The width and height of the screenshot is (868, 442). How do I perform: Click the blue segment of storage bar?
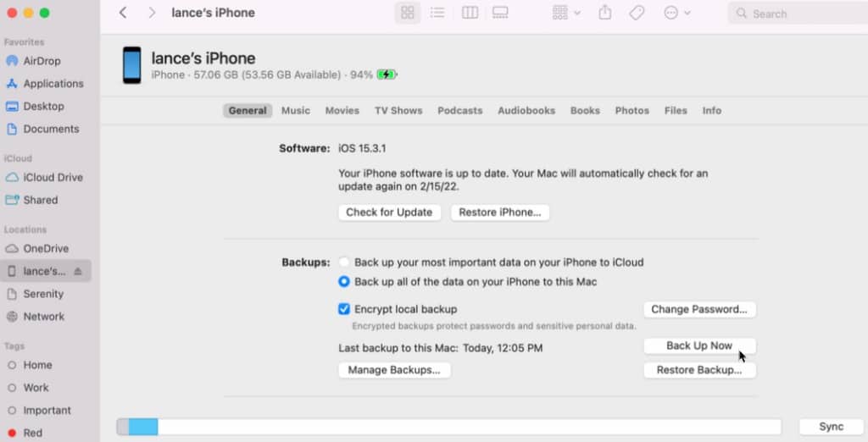(143, 427)
